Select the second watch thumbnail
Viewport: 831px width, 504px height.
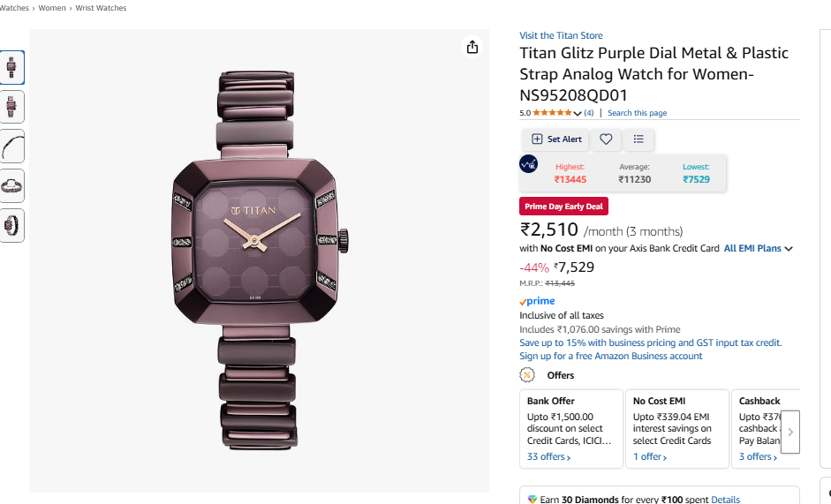[11, 107]
